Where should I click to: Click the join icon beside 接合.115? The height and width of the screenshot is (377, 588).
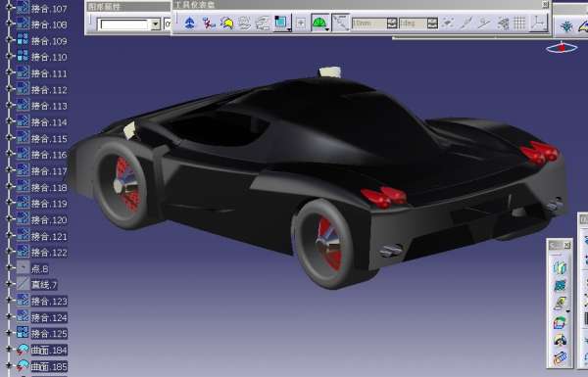point(23,137)
